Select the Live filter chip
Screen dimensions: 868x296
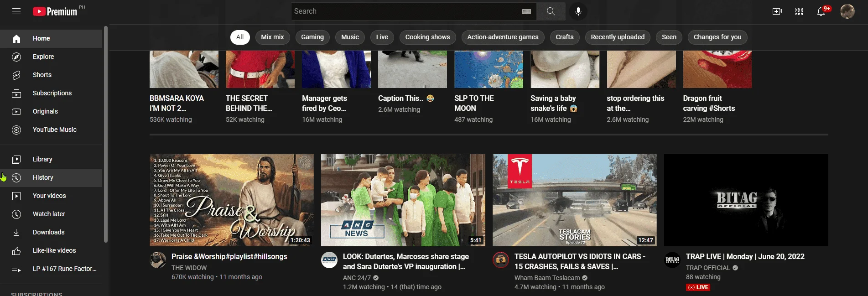point(382,37)
